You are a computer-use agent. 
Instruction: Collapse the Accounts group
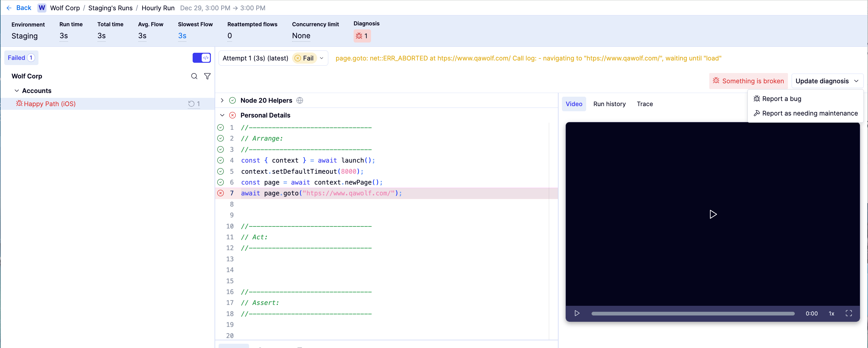[x=17, y=91]
